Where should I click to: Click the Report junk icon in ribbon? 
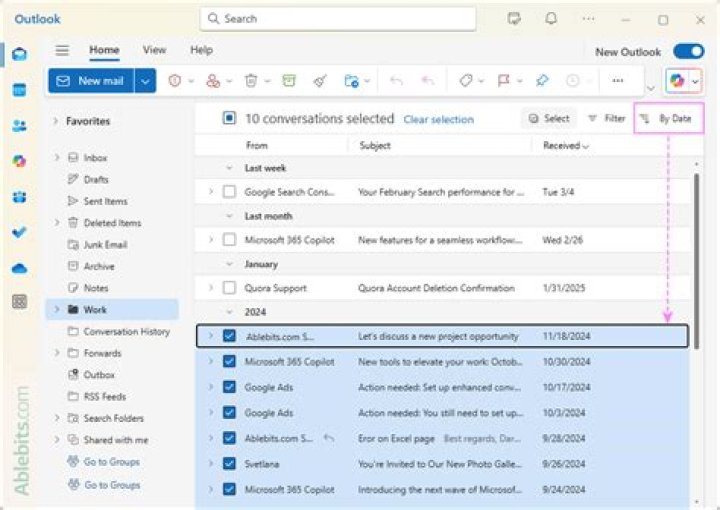coord(174,81)
